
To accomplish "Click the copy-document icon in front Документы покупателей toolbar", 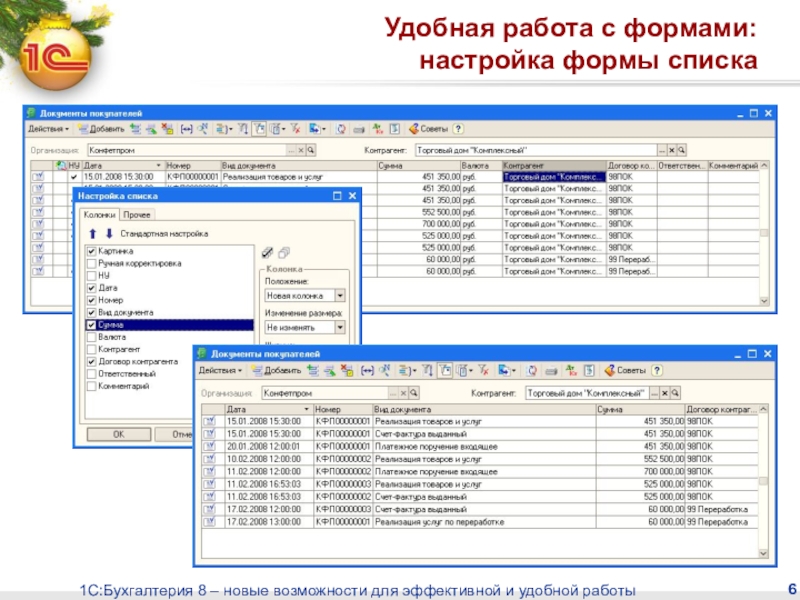I will pyautogui.click(x=313, y=371).
